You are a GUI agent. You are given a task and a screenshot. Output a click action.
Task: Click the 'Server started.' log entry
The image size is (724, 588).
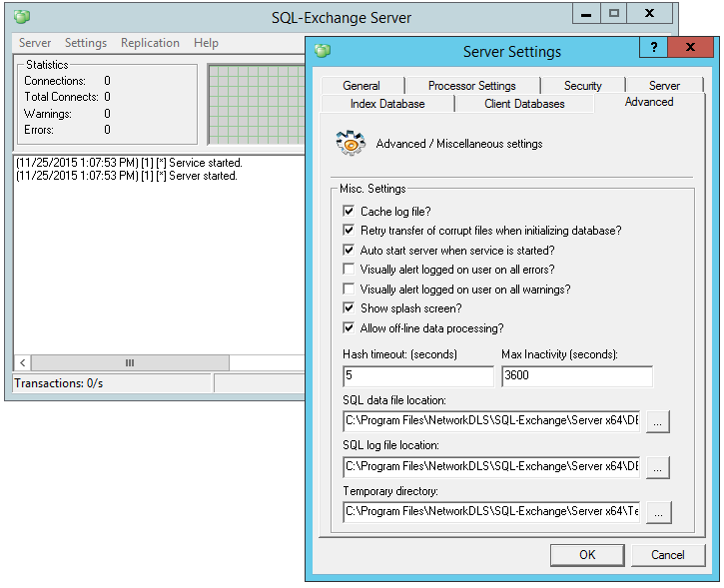127,176
